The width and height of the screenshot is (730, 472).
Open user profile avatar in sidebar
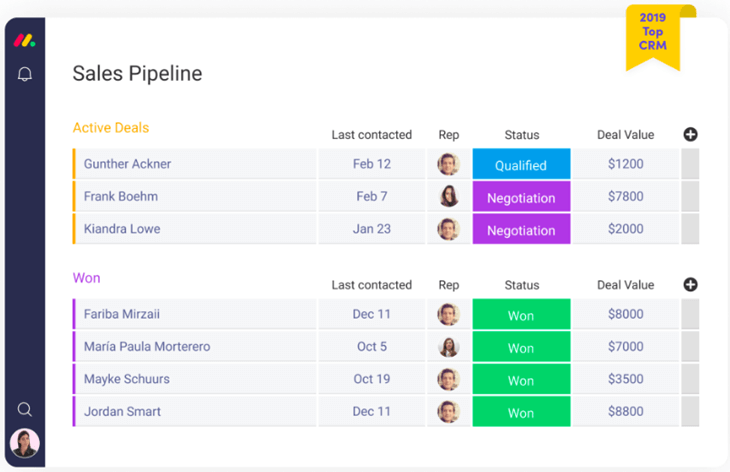tap(25, 442)
